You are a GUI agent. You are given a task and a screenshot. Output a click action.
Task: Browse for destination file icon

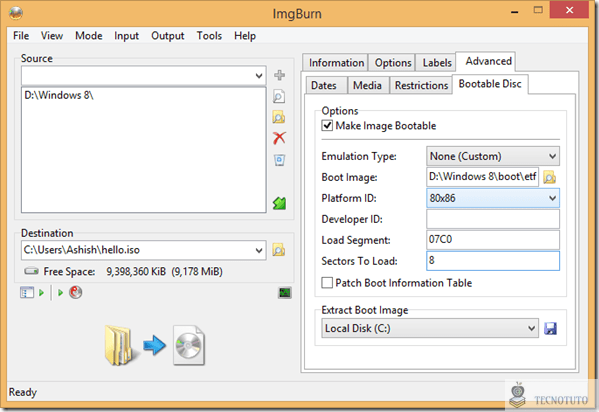tap(279, 250)
